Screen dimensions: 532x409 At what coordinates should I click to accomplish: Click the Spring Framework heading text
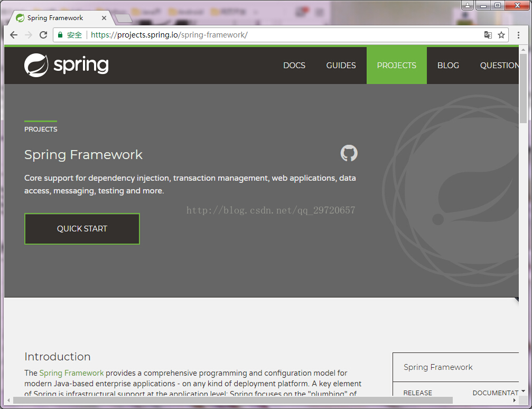pyautogui.click(x=83, y=155)
